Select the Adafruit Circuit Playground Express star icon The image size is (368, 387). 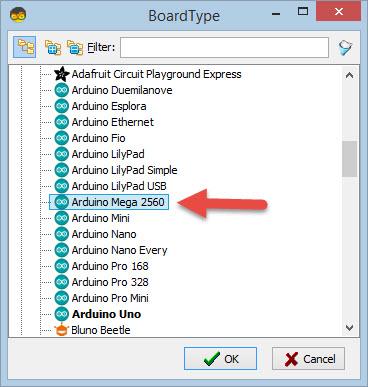(x=62, y=74)
